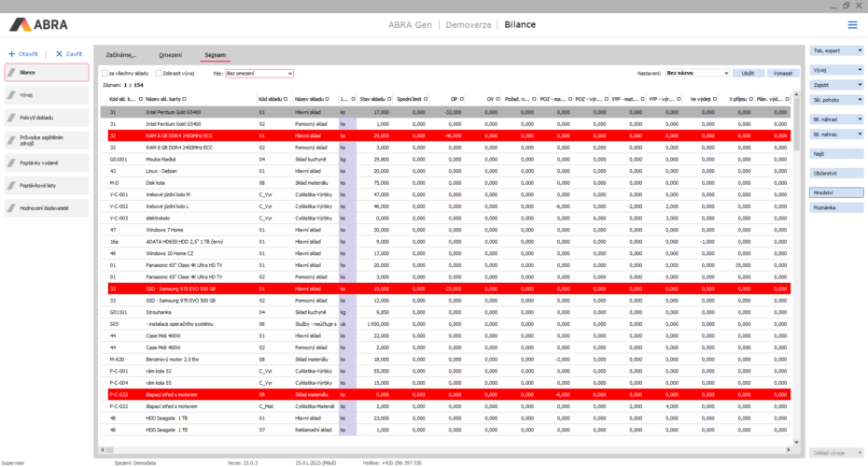
Task: Select the Vývoj agenda icon in sidebar
Action: 11,95
